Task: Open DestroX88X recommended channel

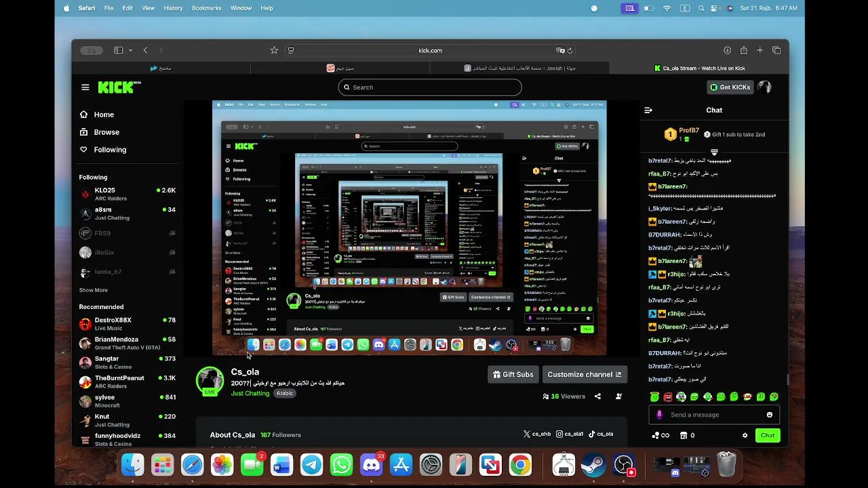Action: pyautogui.click(x=127, y=323)
